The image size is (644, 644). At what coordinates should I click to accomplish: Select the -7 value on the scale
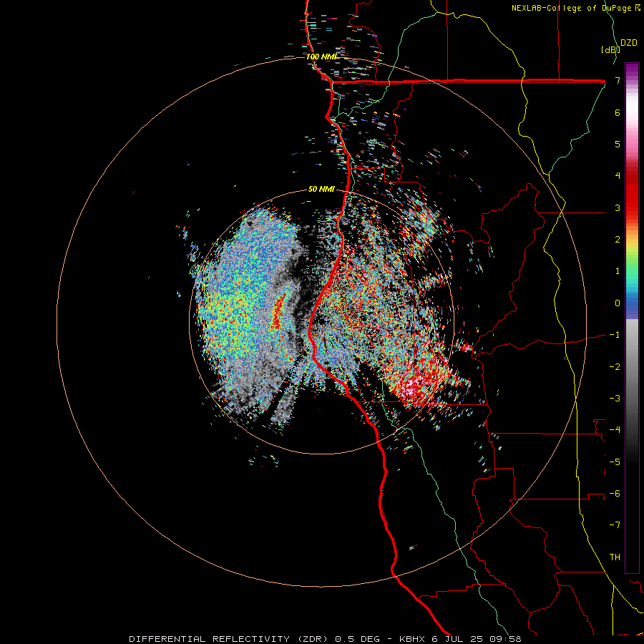point(615,525)
